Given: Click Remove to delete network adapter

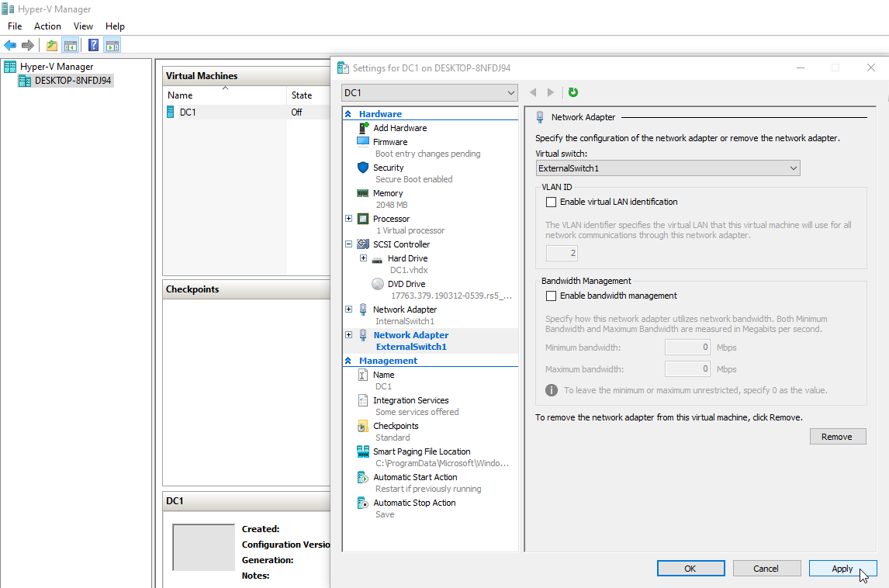Looking at the screenshot, I should 837,437.
